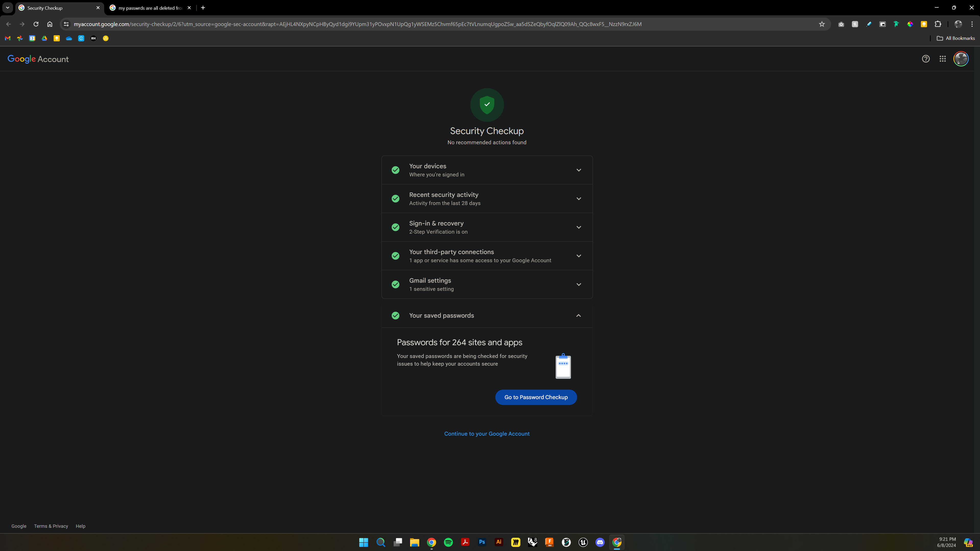Viewport: 980px width, 551px height.
Task: Click the help question mark icon
Action: (926, 59)
